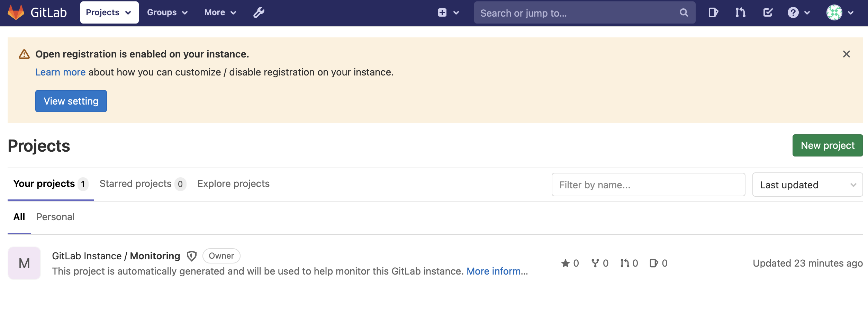Expand the user avatar menu
The height and width of the screenshot is (313, 868).
(x=835, y=12)
